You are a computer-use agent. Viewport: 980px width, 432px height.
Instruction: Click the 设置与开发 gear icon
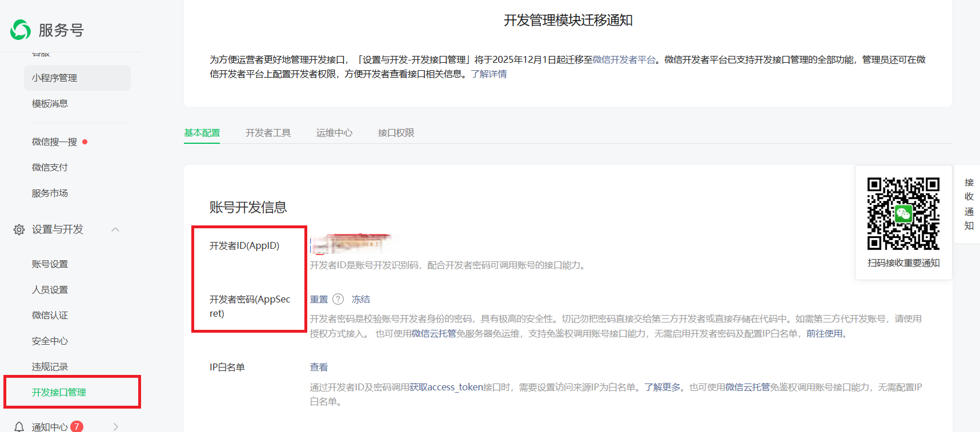tap(19, 229)
